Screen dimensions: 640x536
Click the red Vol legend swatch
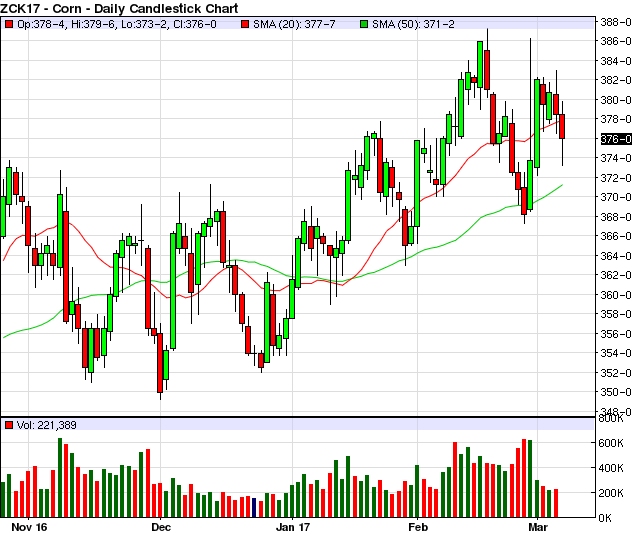(x=9, y=425)
